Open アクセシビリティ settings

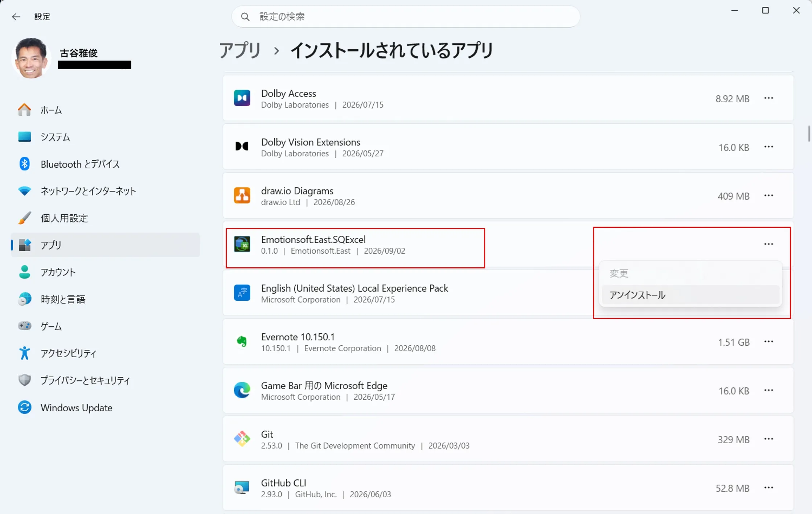pyautogui.click(x=105, y=353)
